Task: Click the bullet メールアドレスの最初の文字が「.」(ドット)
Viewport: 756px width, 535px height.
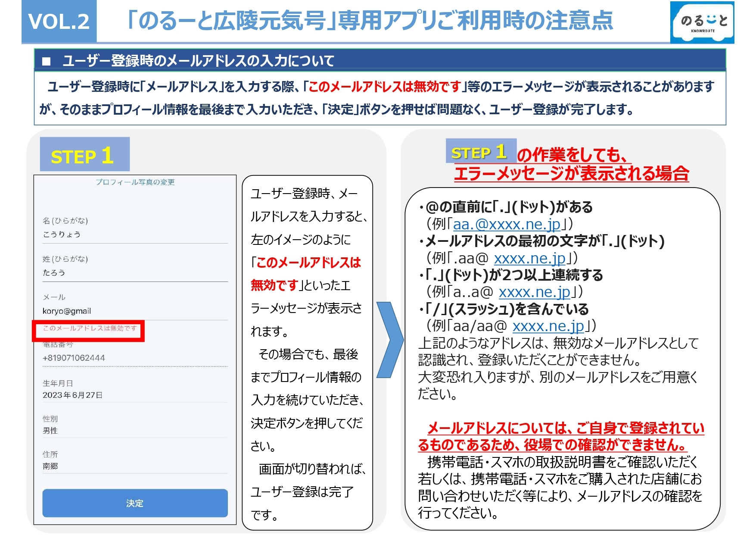Action: point(542,241)
